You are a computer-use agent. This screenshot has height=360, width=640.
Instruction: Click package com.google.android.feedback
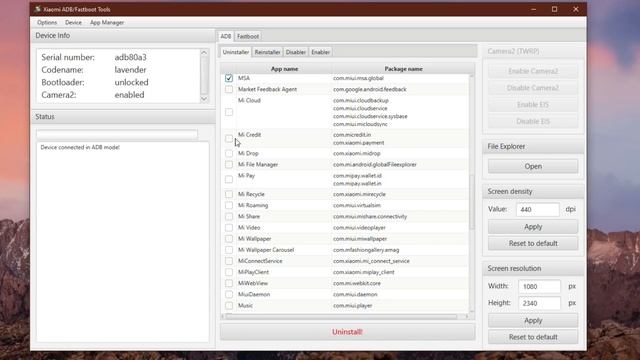pos(370,89)
